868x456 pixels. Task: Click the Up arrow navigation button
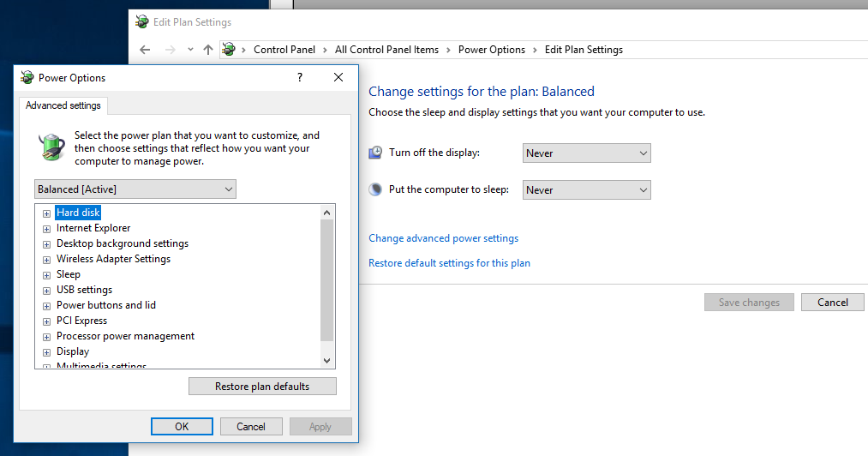pyautogui.click(x=208, y=50)
